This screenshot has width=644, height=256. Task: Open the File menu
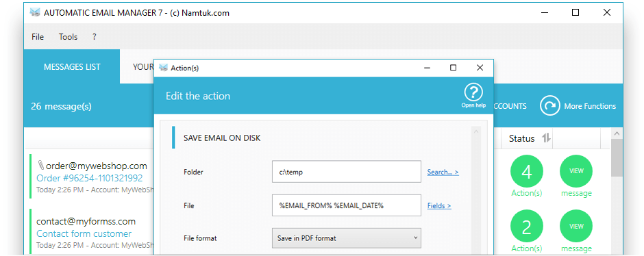tap(38, 37)
